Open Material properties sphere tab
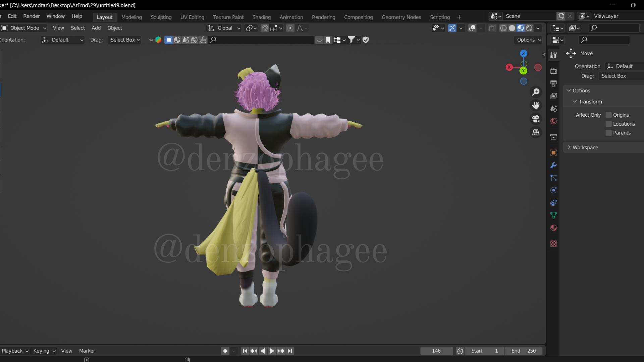The height and width of the screenshot is (362, 644). [553, 228]
